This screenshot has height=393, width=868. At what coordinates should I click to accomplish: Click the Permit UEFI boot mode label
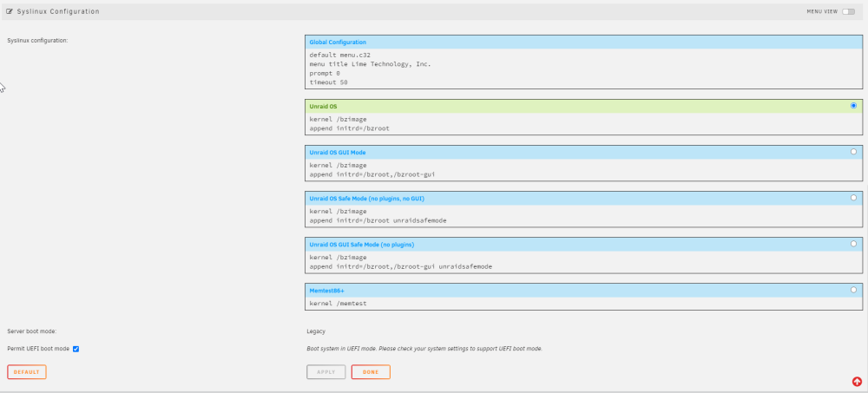(x=38, y=350)
